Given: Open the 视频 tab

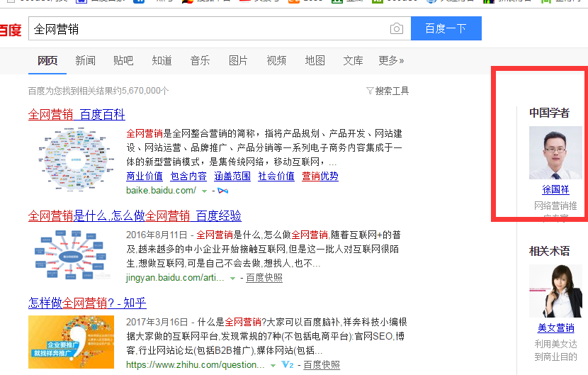Looking at the screenshot, I should click(276, 60).
